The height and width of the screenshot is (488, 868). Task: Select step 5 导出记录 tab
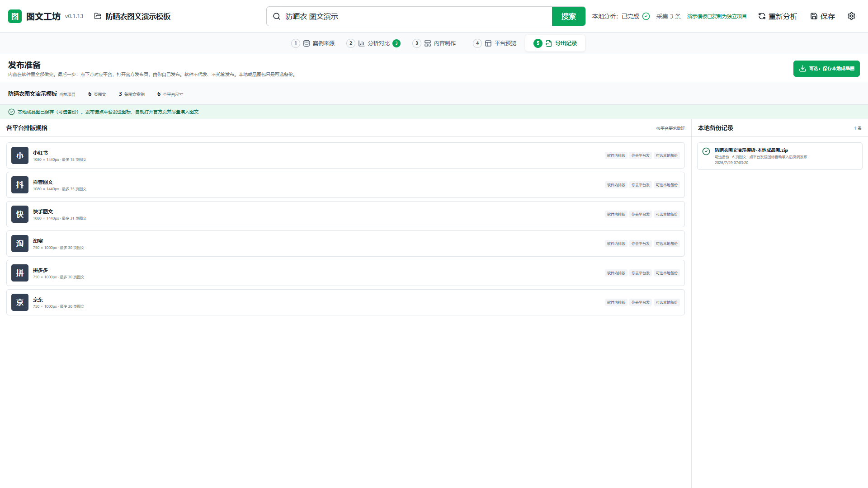(555, 43)
